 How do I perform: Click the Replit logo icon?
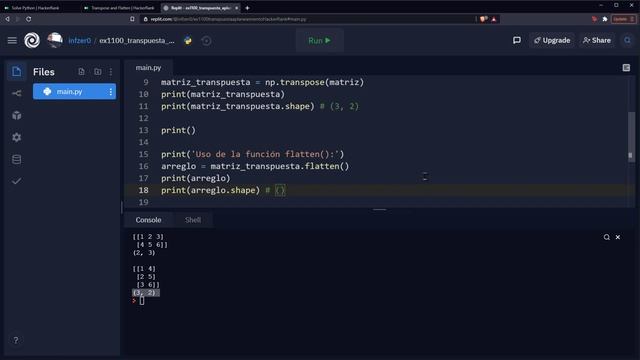32,40
